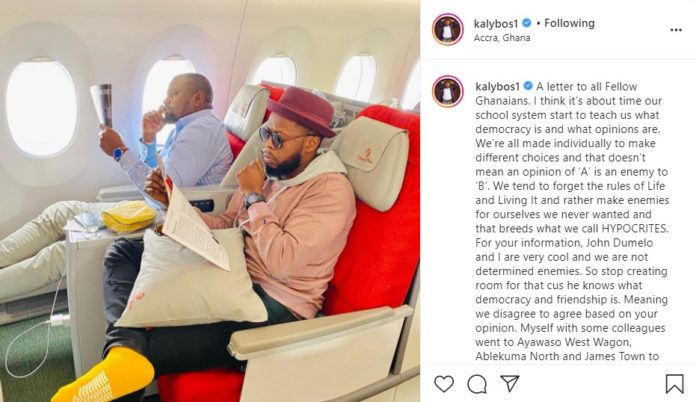Open kalybos1 username in the caption
Viewport: 696px width, 402px height.
[x=497, y=86]
